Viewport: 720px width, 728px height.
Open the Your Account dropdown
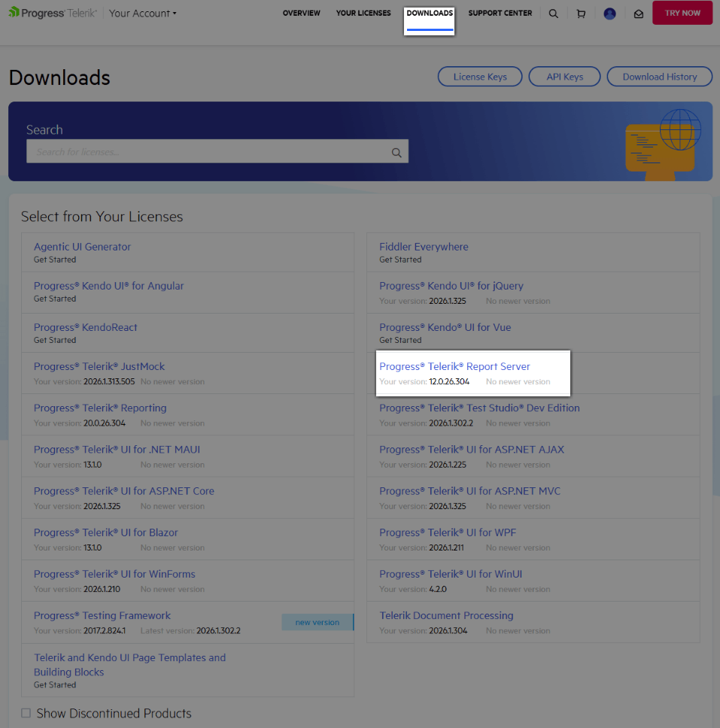[142, 13]
